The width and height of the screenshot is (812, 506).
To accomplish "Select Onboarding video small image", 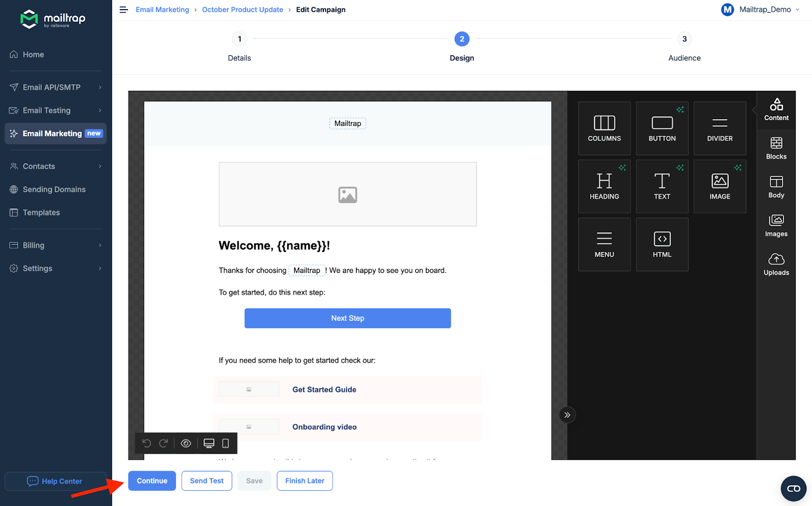I will coord(249,427).
